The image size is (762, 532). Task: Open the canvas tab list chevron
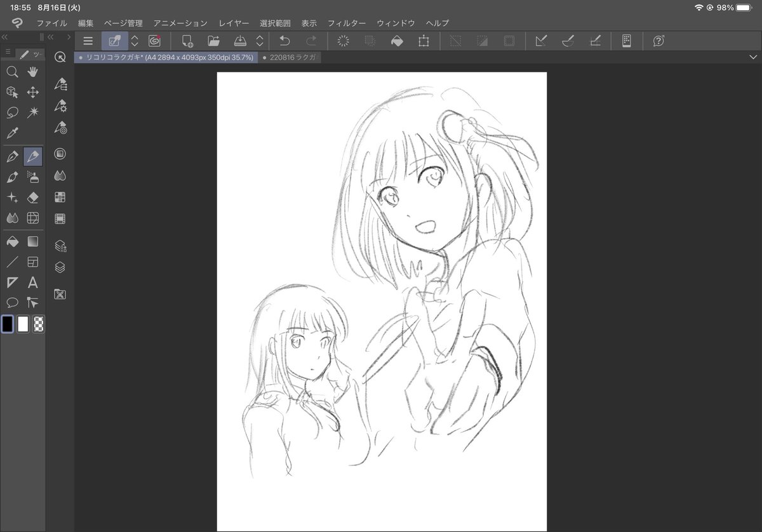click(753, 57)
